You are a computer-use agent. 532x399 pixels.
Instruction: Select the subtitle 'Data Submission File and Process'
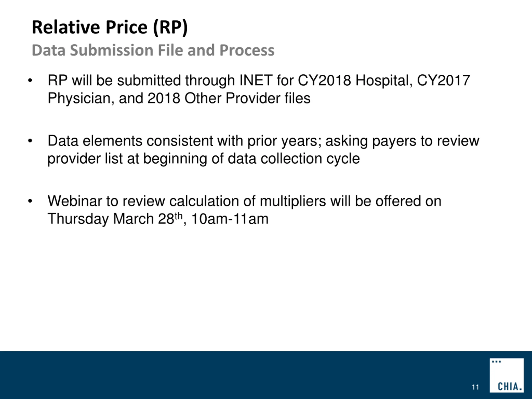(x=153, y=50)
